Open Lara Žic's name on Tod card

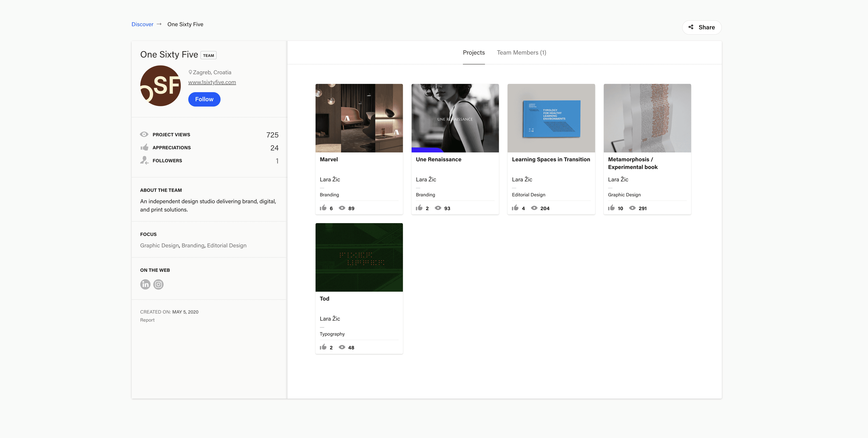click(330, 319)
